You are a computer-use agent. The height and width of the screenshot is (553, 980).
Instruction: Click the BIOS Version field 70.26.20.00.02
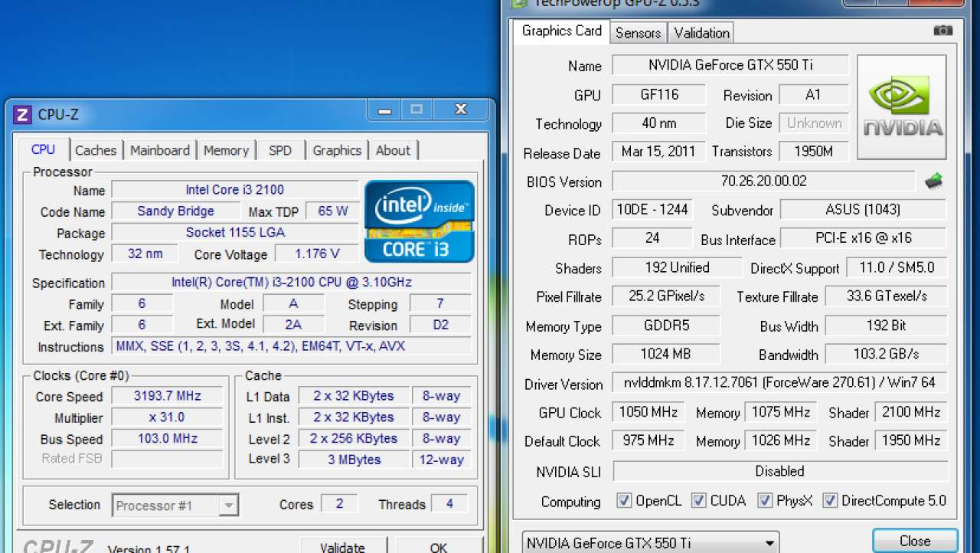[x=763, y=182]
